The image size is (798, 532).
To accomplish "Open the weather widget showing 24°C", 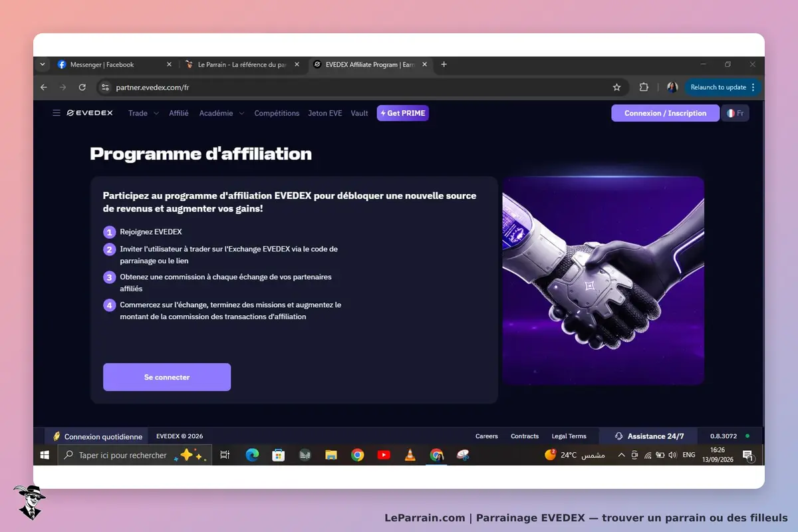I will (x=575, y=455).
